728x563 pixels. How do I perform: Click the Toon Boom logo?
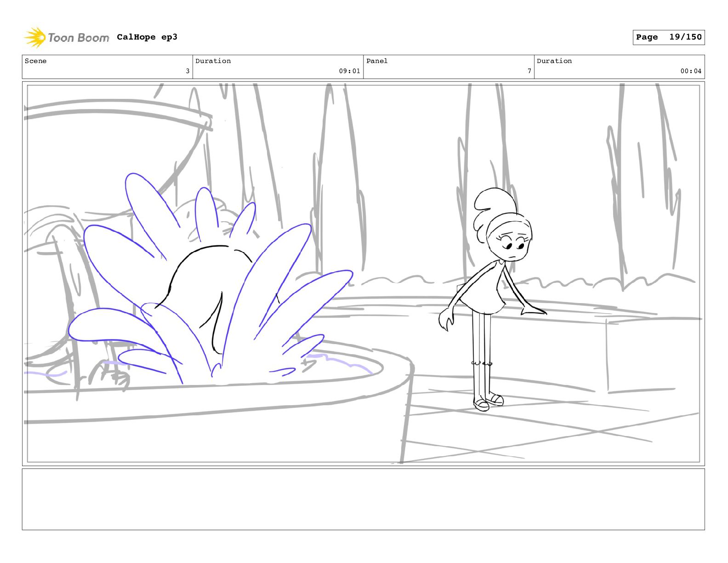click(x=67, y=37)
